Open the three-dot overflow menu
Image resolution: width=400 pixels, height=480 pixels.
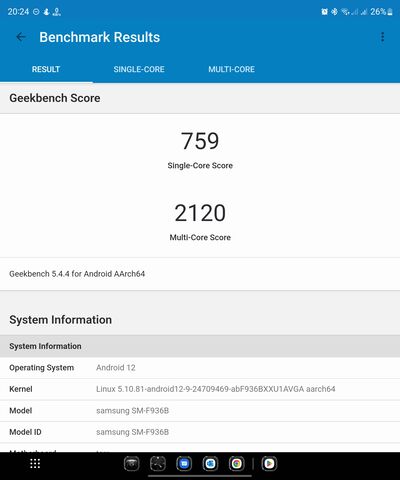click(382, 37)
